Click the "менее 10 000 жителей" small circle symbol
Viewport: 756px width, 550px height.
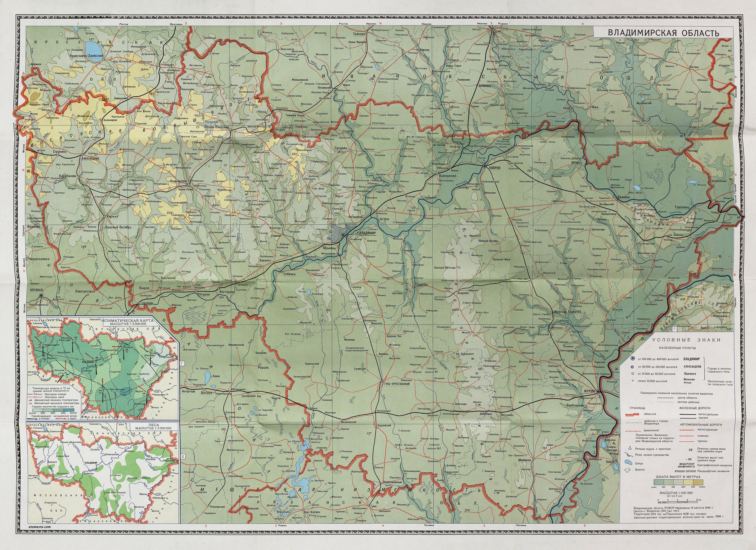(x=633, y=381)
